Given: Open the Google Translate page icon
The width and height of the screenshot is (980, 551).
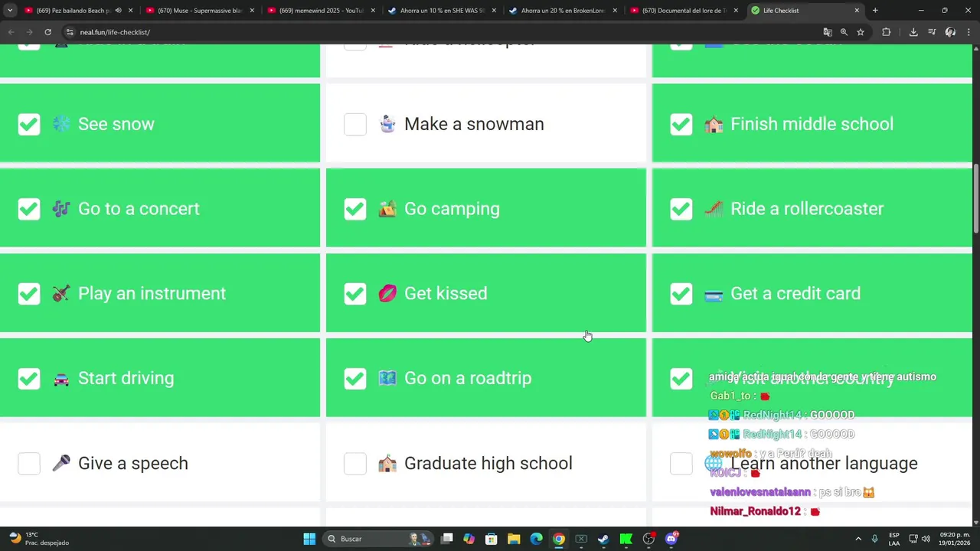Looking at the screenshot, I should (828, 32).
